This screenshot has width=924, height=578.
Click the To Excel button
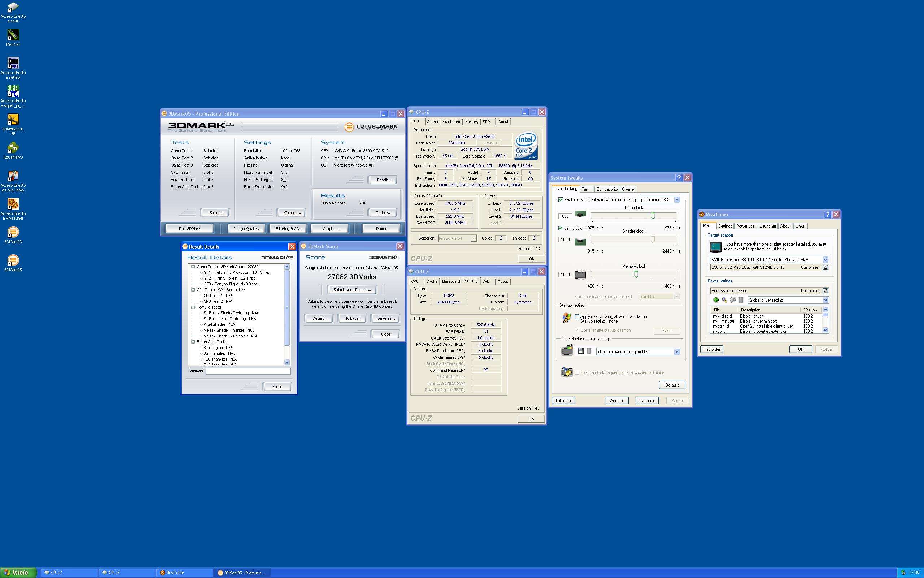coord(352,318)
